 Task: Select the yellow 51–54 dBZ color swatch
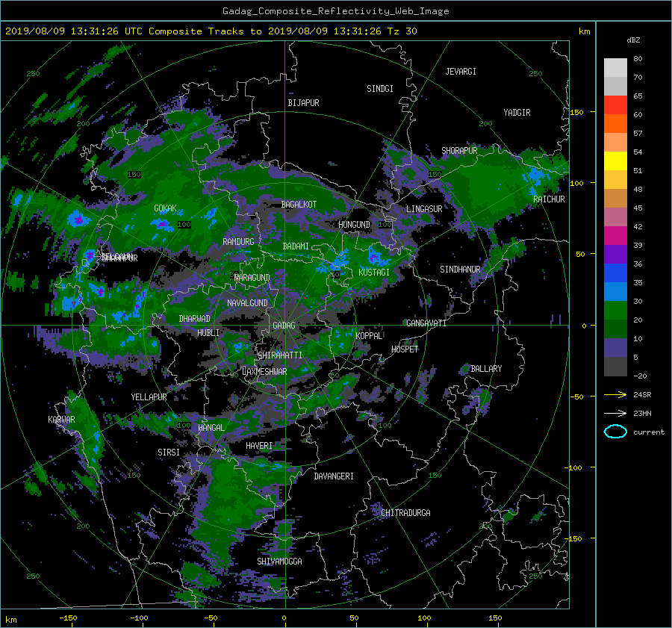(x=615, y=161)
